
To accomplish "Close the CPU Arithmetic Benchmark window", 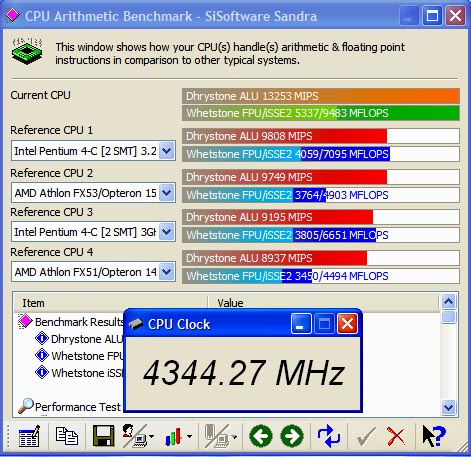I will pos(455,15).
